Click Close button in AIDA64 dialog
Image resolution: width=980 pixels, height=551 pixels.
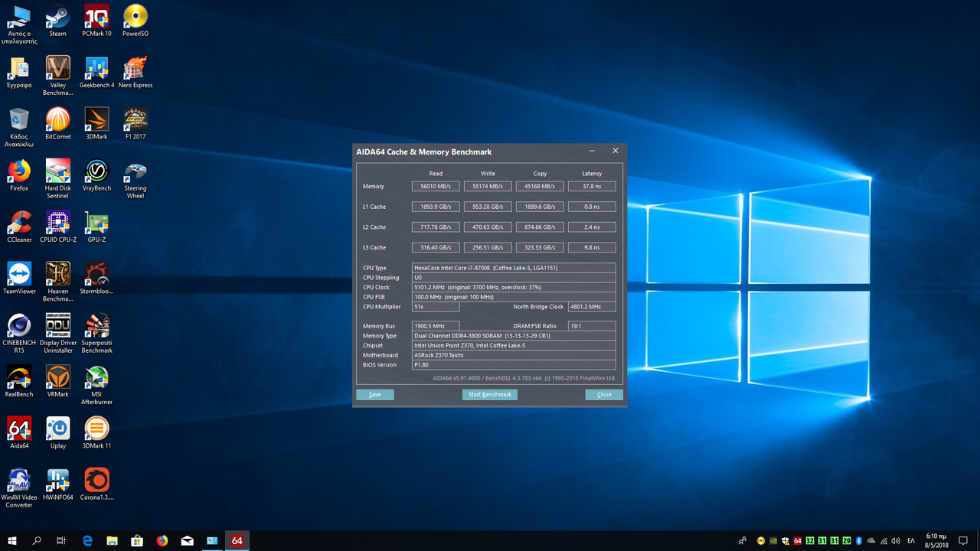click(x=604, y=395)
